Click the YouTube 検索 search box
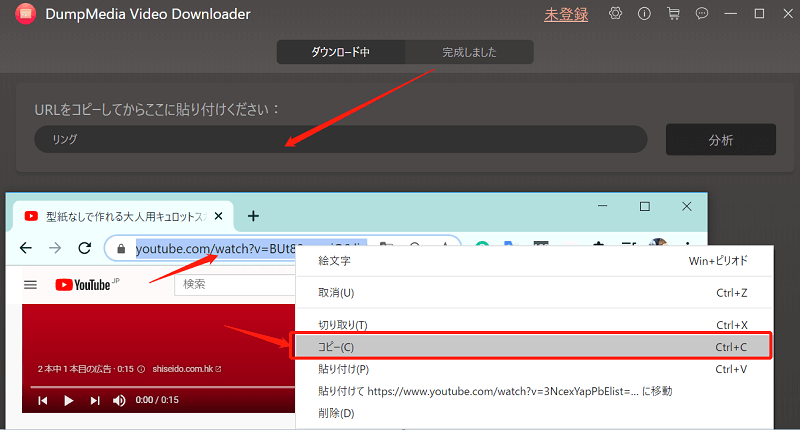Screen dimensions: 800x430 [x=235, y=285]
